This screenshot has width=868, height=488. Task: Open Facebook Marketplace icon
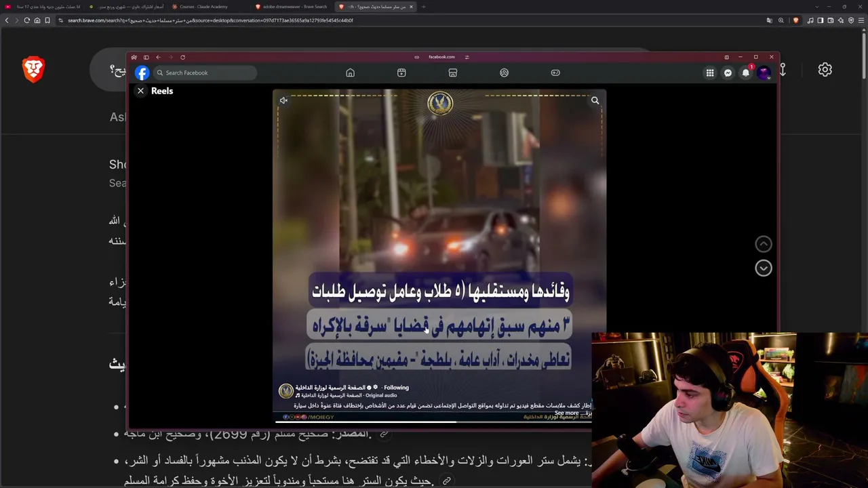pos(453,73)
